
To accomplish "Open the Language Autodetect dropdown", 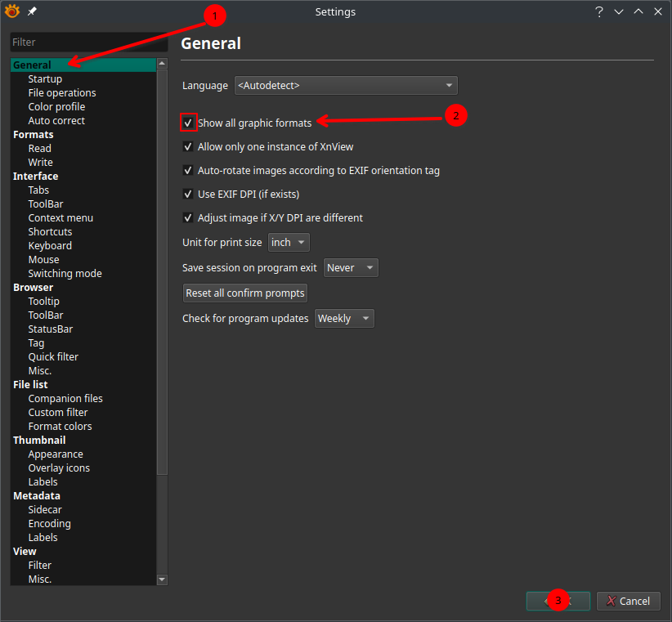I will pyautogui.click(x=346, y=85).
